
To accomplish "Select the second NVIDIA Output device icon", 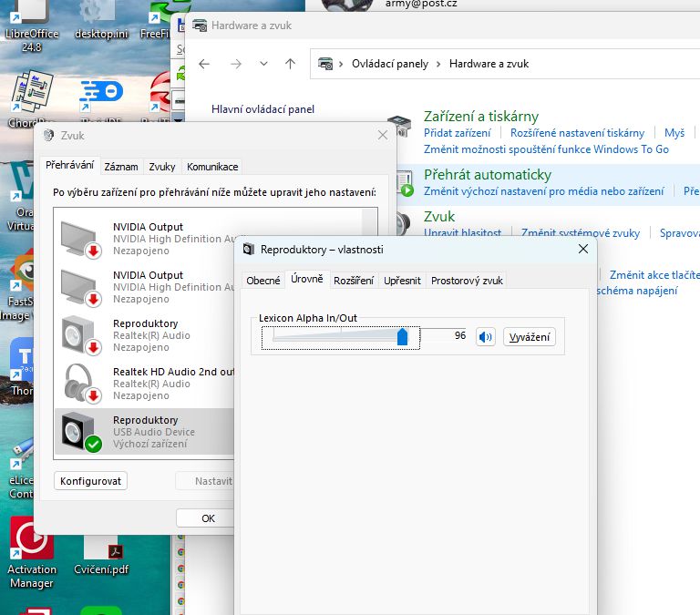I will 80,287.
